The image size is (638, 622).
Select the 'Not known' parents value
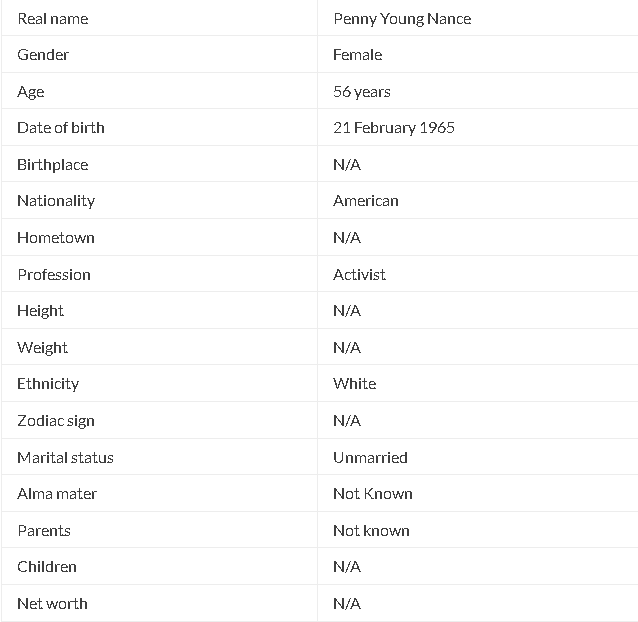(371, 530)
